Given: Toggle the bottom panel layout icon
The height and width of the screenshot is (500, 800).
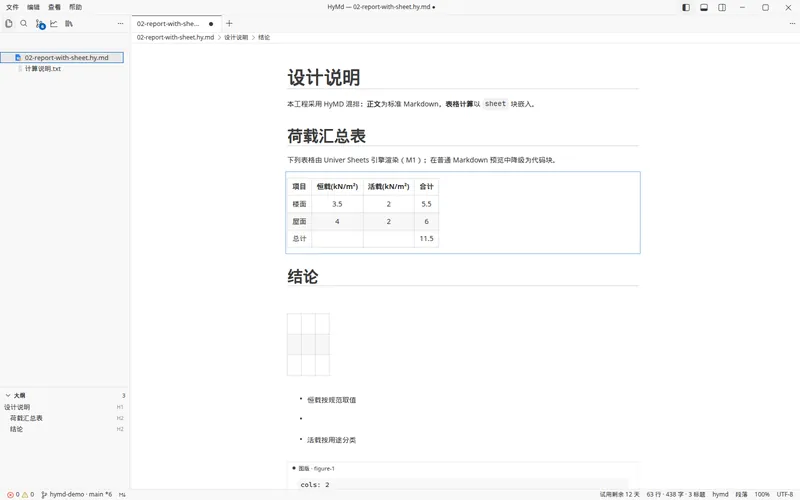Looking at the screenshot, I should [x=704, y=7].
